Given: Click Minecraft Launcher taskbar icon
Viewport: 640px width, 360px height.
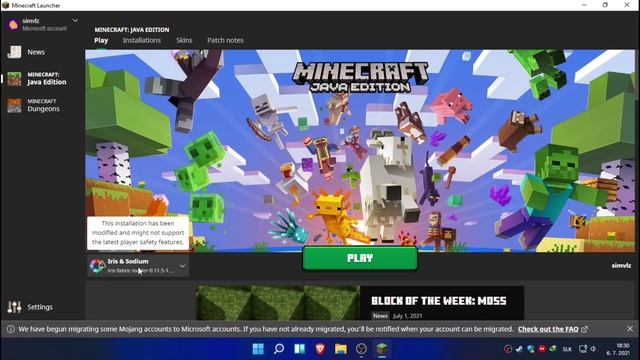Looking at the screenshot, I should click(x=382, y=349).
